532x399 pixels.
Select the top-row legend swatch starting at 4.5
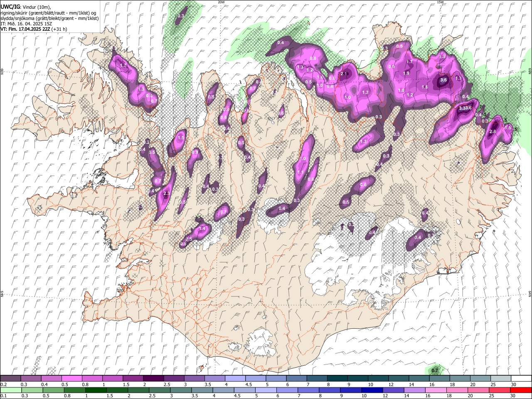pyautogui.click(x=256, y=378)
